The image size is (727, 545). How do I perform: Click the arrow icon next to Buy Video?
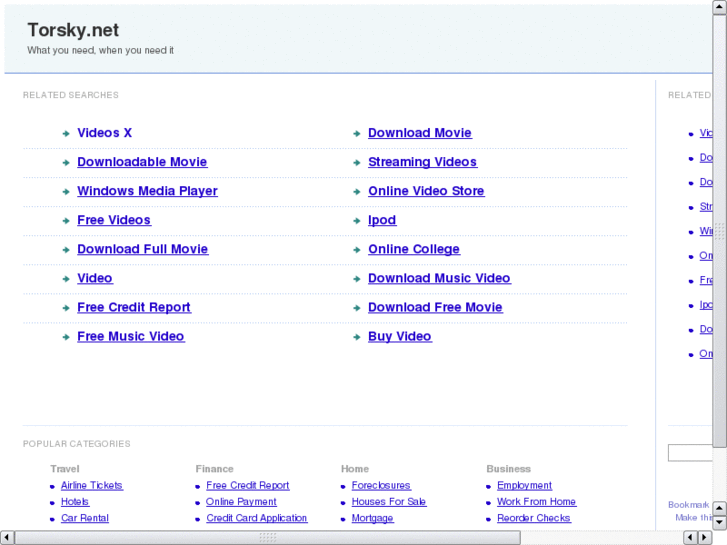pyautogui.click(x=357, y=337)
